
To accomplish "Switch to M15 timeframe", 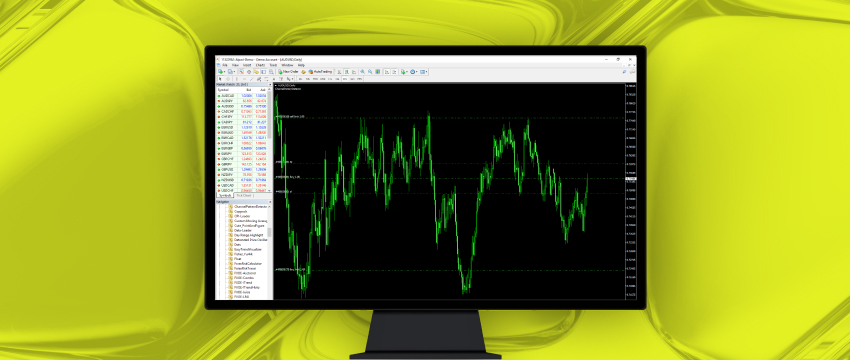I will [x=315, y=79].
